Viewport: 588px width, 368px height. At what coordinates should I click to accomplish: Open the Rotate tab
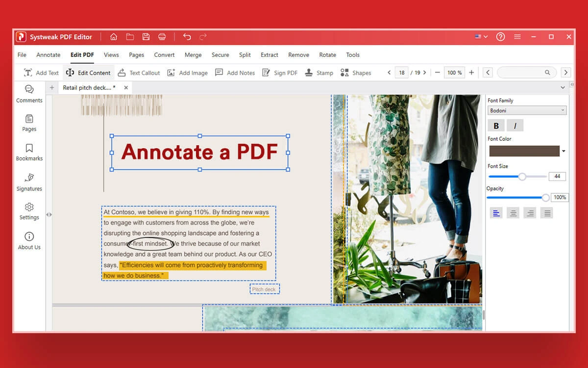pyautogui.click(x=327, y=55)
